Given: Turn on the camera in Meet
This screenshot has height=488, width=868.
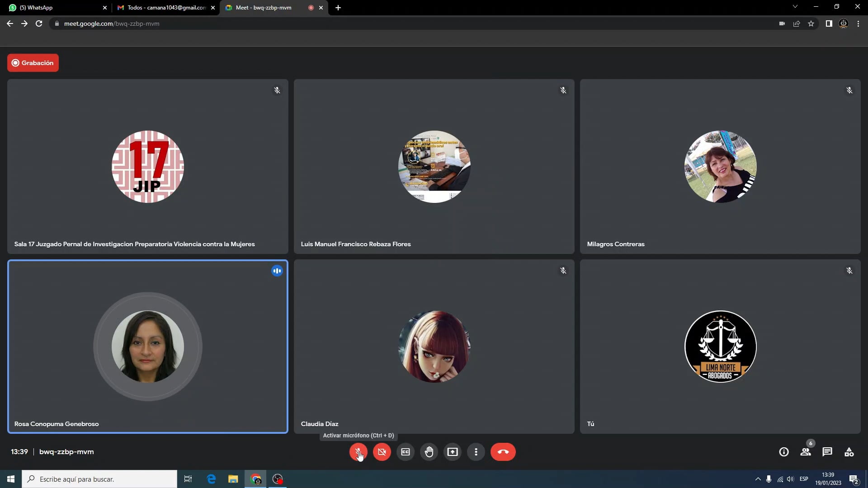Looking at the screenshot, I should point(382,452).
